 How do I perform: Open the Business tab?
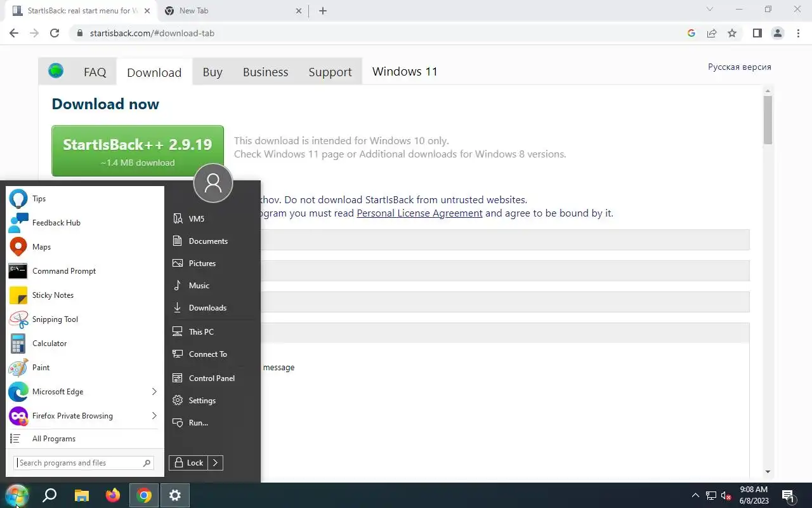click(265, 72)
